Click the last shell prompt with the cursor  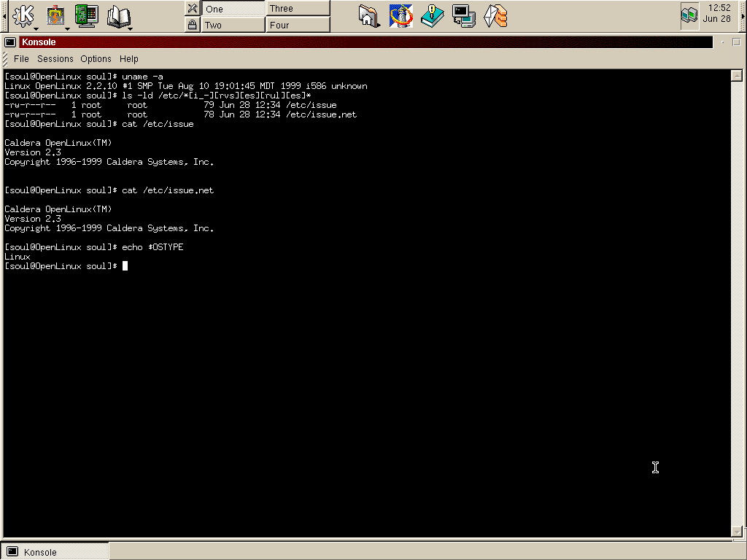coord(66,265)
